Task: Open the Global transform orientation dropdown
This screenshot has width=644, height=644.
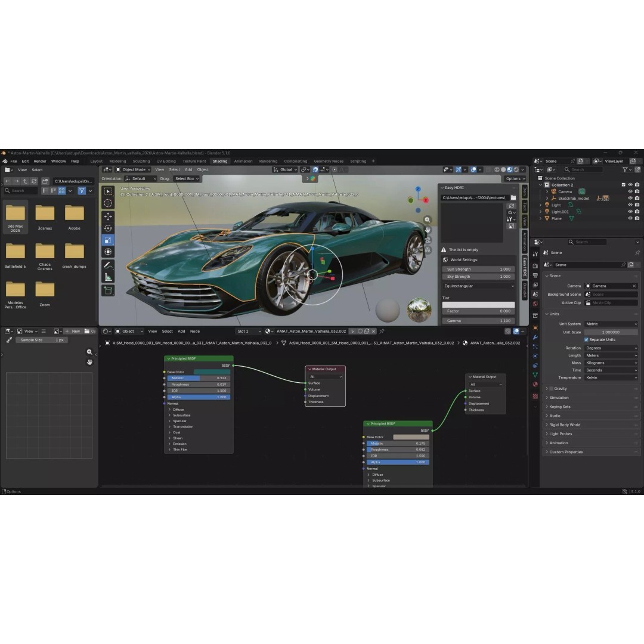Action: 285,169
